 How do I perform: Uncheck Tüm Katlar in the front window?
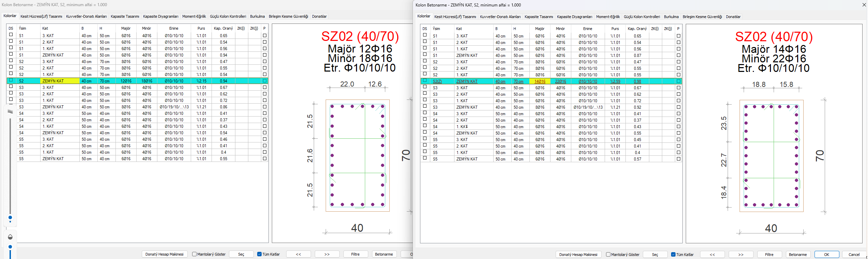coord(673,255)
